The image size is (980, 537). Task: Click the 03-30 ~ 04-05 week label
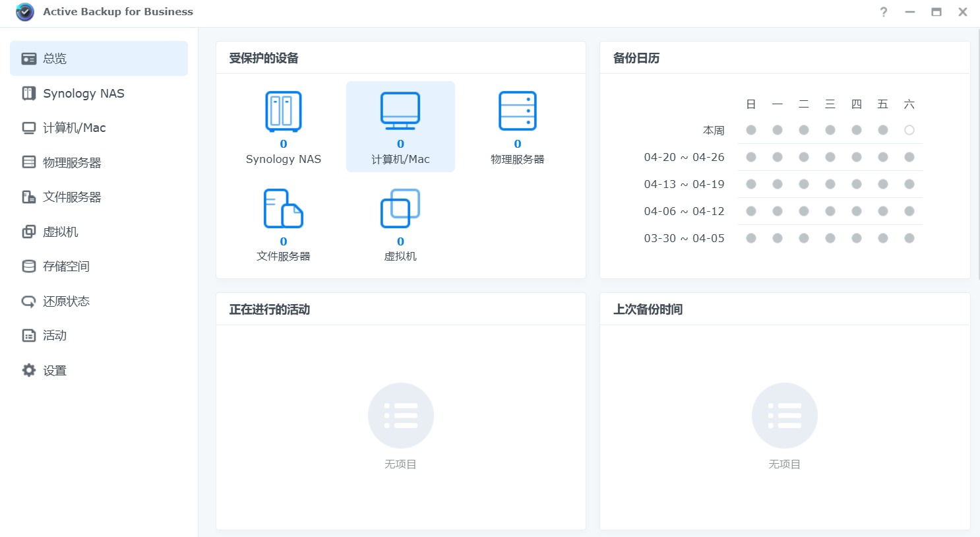point(684,238)
